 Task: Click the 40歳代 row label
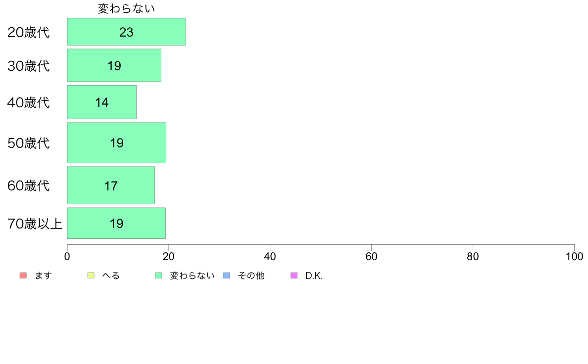[x=29, y=102]
